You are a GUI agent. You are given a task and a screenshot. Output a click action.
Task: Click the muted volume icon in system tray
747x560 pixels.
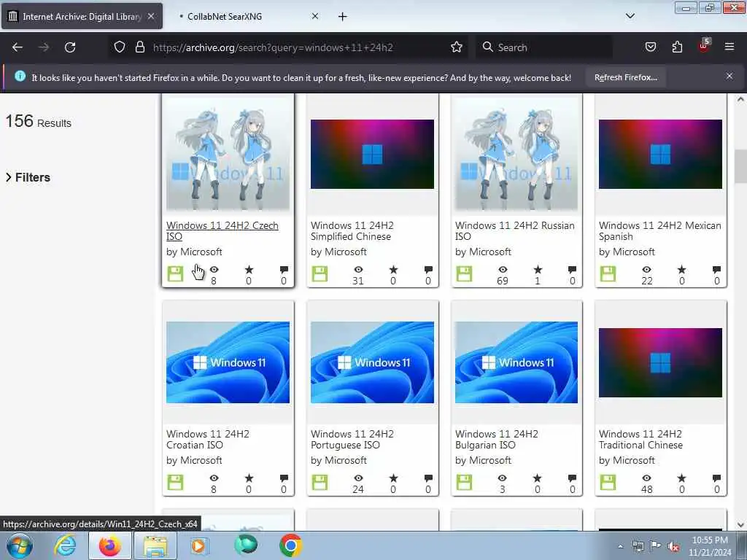point(673,547)
